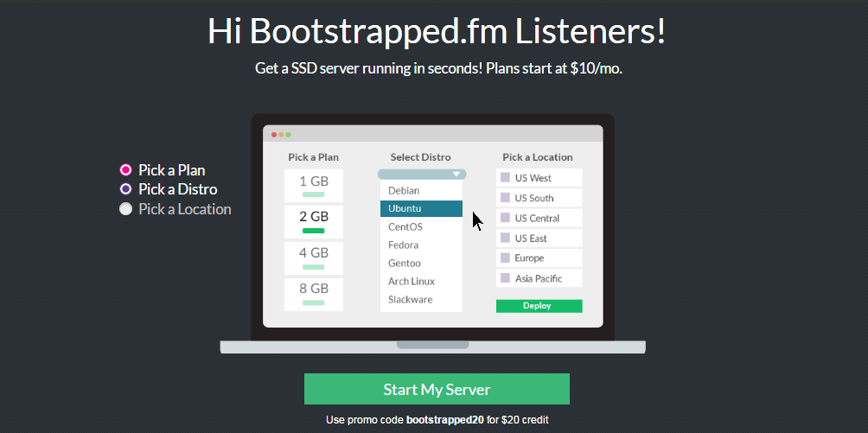The width and height of the screenshot is (868, 433).
Task: Click the green window dot in mockup
Action: tap(289, 135)
